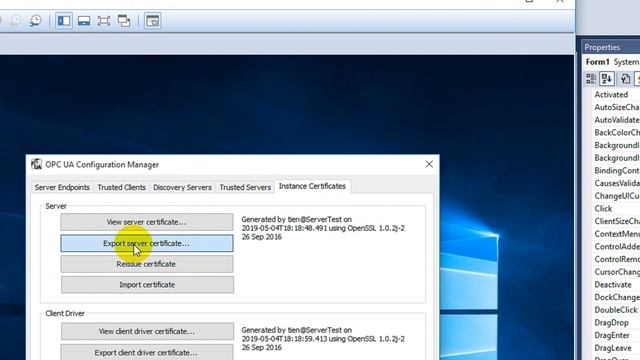This screenshot has height=360, width=640.
Task: Select the DragEnter event row
Action: [612, 335]
